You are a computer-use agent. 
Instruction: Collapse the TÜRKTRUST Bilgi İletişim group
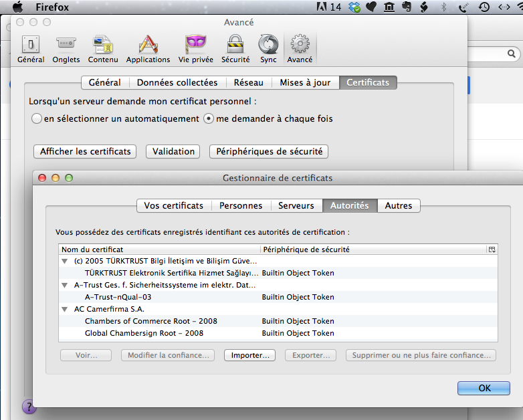[65, 261]
